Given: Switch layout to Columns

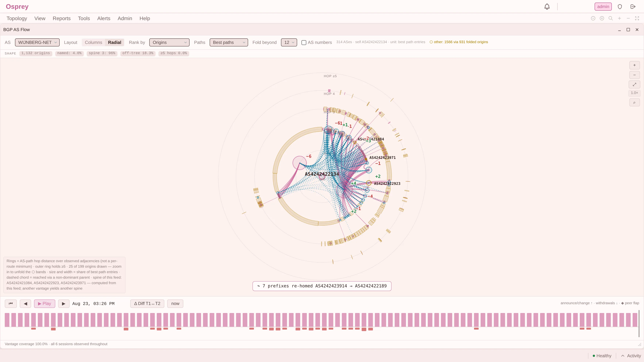Looking at the screenshot, I should click(x=93, y=42).
